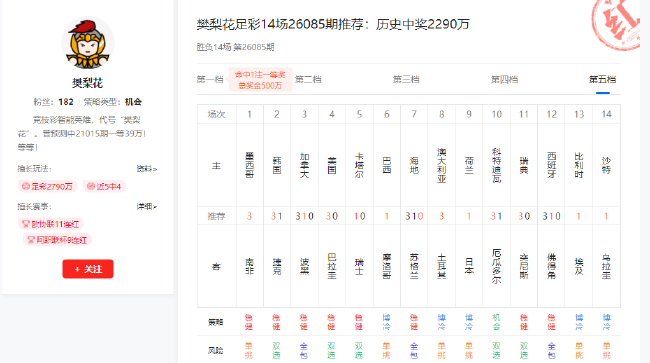Click home team 荷兰 in match 9
The width and height of the screenshot is (650, 363).
(469, 165)
